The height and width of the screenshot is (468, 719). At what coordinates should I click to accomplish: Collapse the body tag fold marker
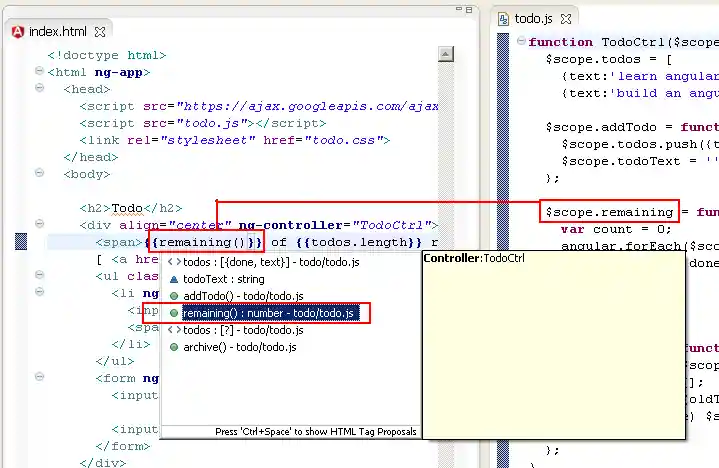pyautogui.click(x=38, y=174)
